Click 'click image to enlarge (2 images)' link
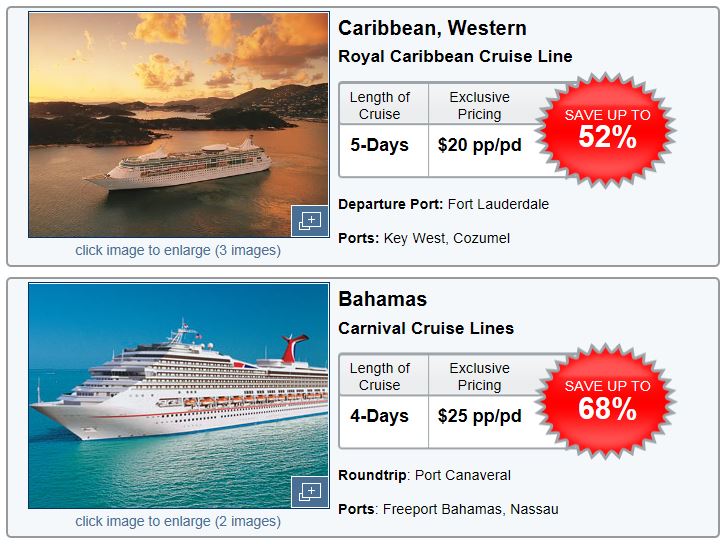Viewport: 726px width, 544px height. tap(178, 521)
